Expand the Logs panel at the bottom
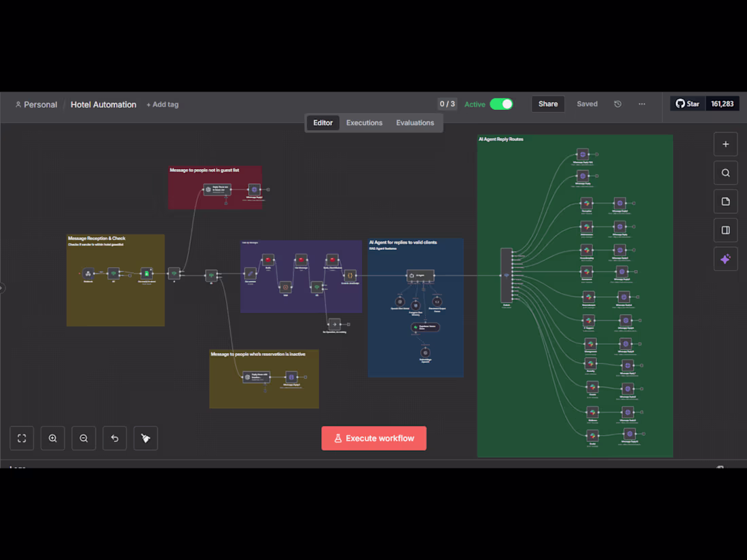 point(18,466)
